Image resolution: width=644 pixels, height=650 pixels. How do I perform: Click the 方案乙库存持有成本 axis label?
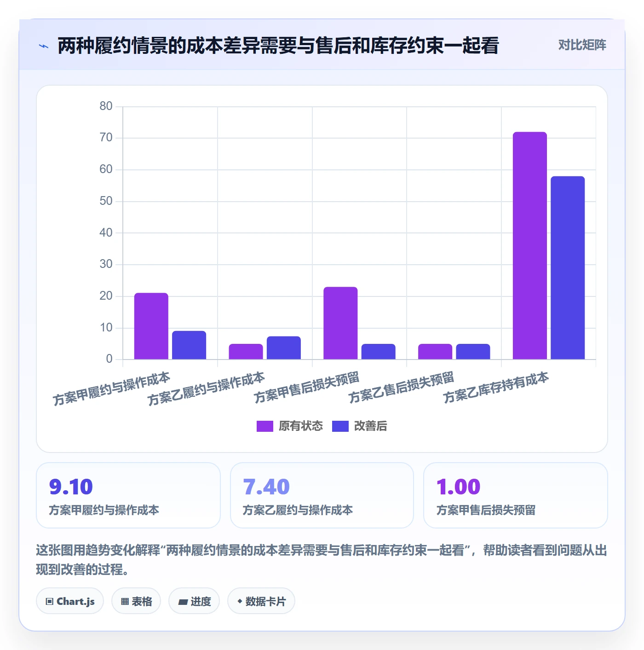coord(496,388)
